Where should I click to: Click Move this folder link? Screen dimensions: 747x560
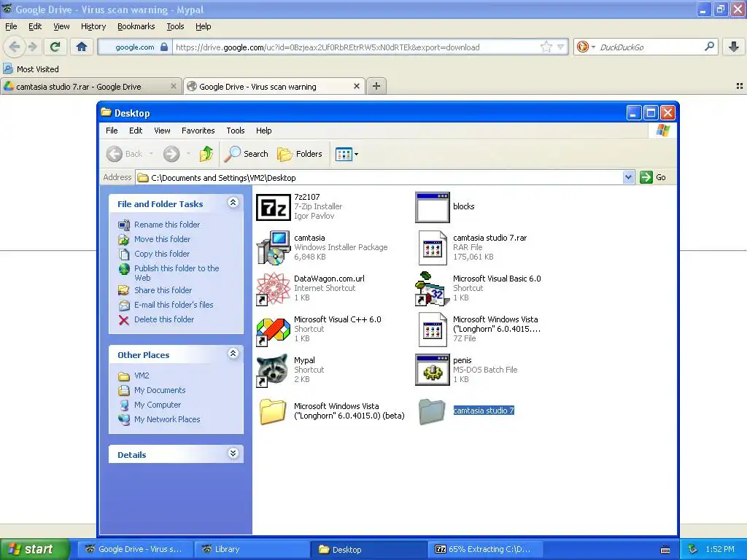coord(162,239)
